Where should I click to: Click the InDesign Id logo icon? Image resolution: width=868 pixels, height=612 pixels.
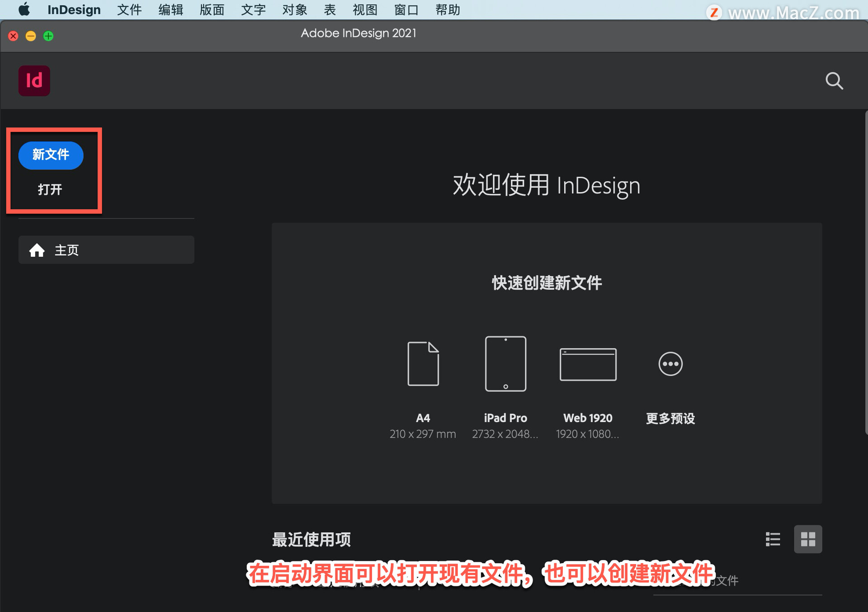[34, 81]
